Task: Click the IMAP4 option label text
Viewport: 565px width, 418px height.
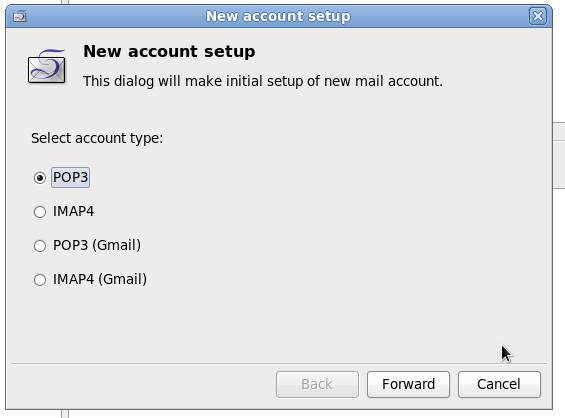Action: pyautogui.click(x=74, y=211)
